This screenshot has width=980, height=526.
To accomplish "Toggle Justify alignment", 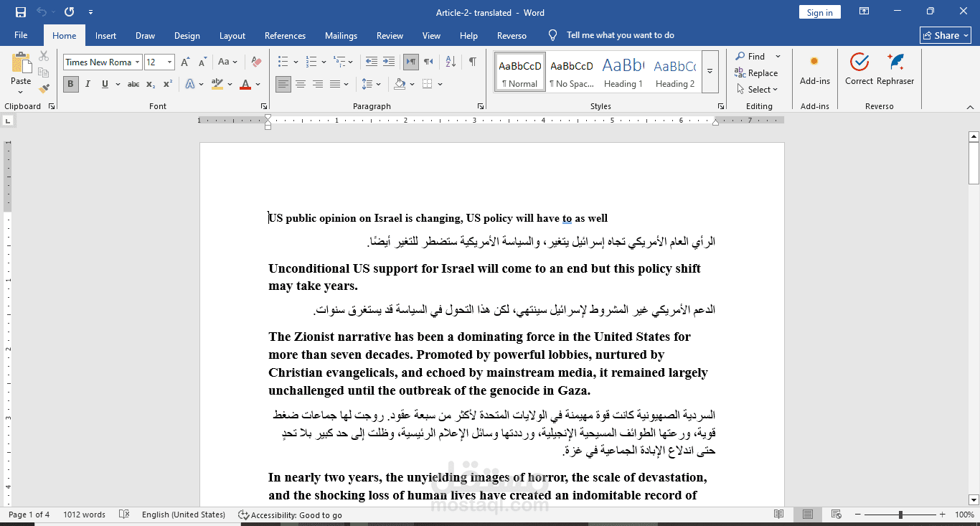I will (x=335, y=84).
